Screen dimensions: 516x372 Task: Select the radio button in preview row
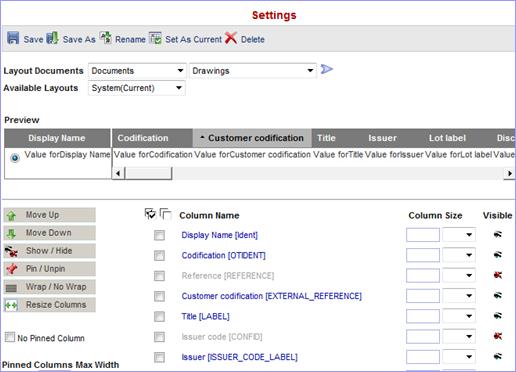tap(15, 158)
